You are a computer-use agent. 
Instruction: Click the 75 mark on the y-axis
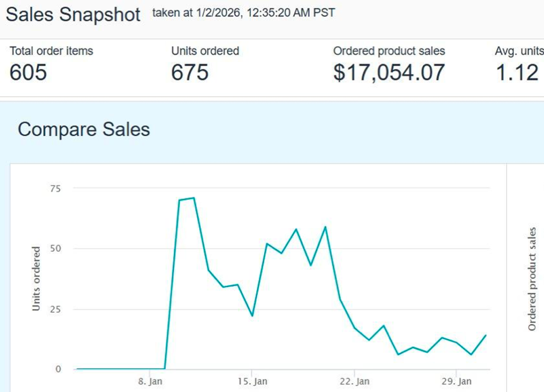click(56, 188)
